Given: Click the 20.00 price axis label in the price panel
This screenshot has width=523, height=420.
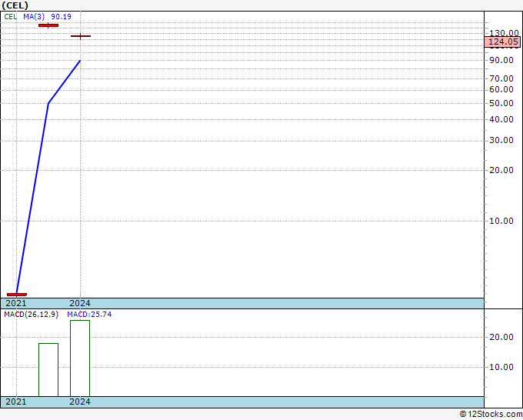Looking at the screenshot, I should click(x=501, y=170).
